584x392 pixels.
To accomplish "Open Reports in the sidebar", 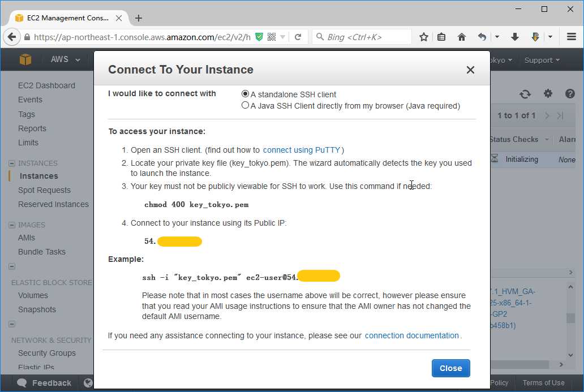I will [x=32, y=128].
